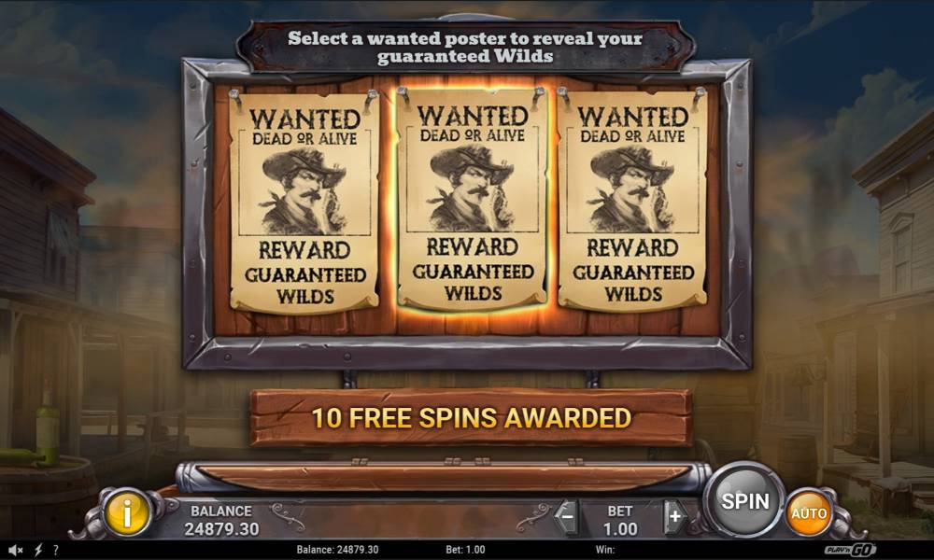
Task: Click the 10 Free Spins Awarded sign
Action: click(471, 418)
